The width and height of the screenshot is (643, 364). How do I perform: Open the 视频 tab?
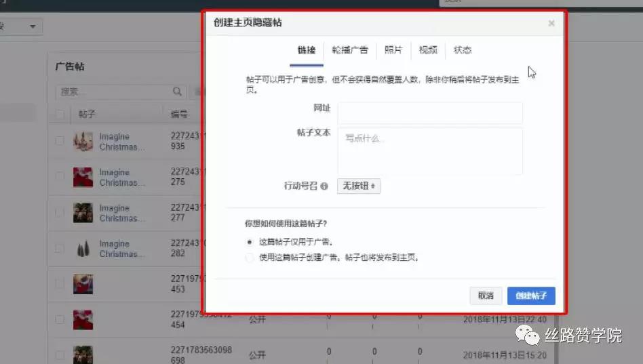click(x=428, y=50)
